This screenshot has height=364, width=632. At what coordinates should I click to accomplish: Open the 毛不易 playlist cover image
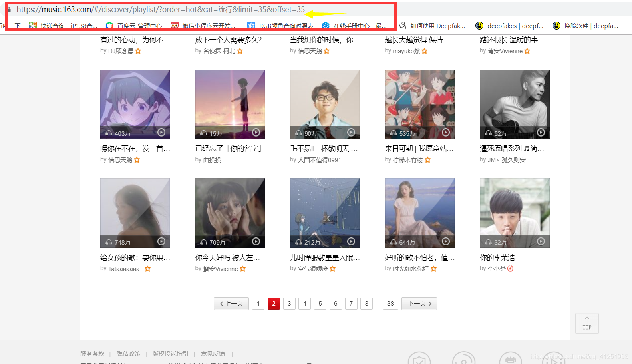pyautogui.click(x=325, y=104)
